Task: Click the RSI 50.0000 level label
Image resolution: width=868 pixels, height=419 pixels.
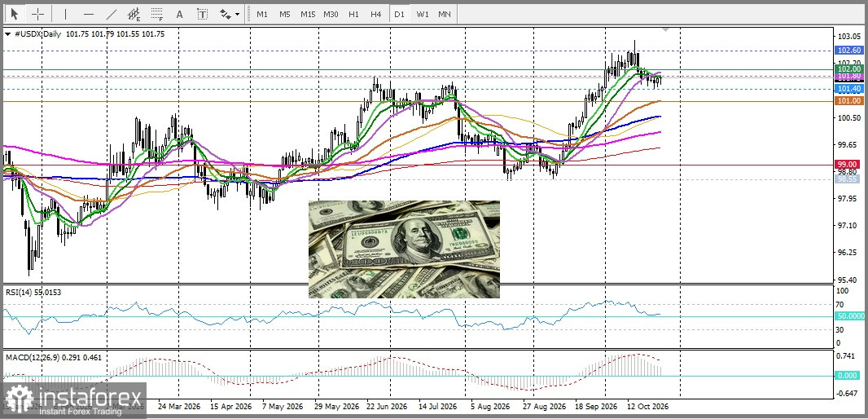Action: [848, 316]
